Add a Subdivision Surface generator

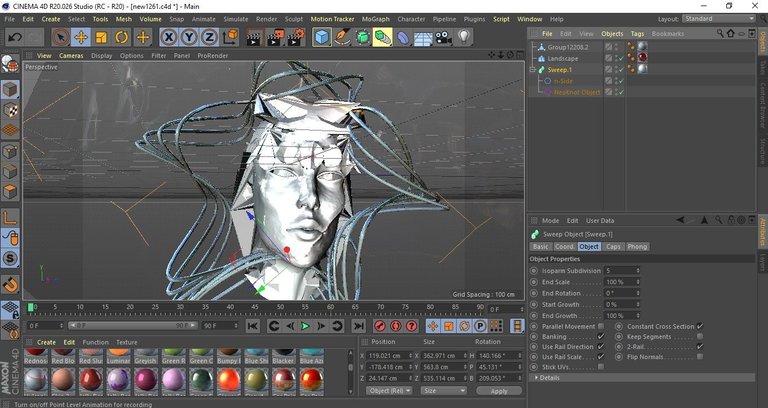click(x=362, y=37)
